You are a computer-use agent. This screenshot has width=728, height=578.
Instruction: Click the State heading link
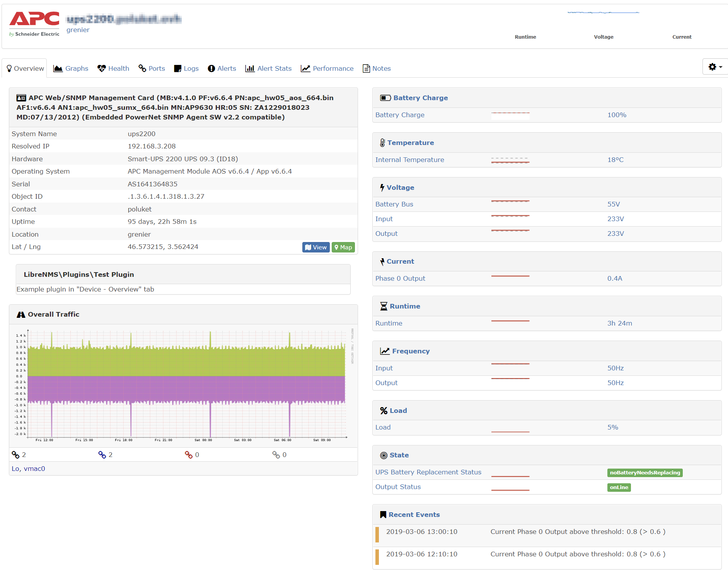[x=399, y=455]
